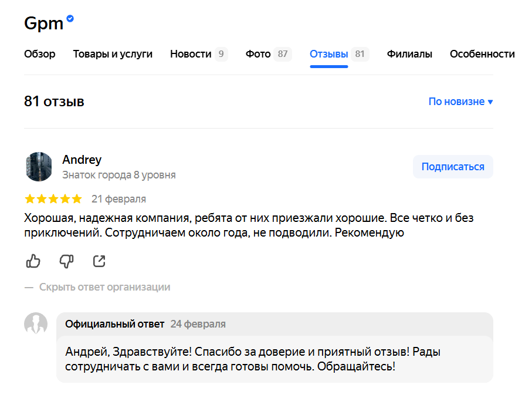
Task: Open Andrey's profile avatar
Action: point(39,167)
